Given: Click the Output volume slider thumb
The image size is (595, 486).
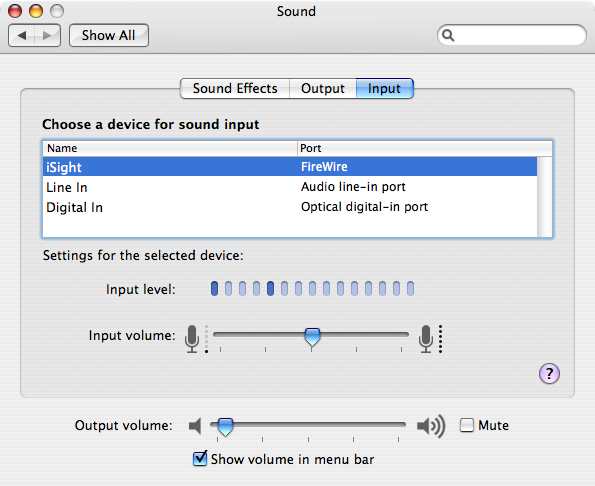Looking at the screenshot, I should (225, 427).
